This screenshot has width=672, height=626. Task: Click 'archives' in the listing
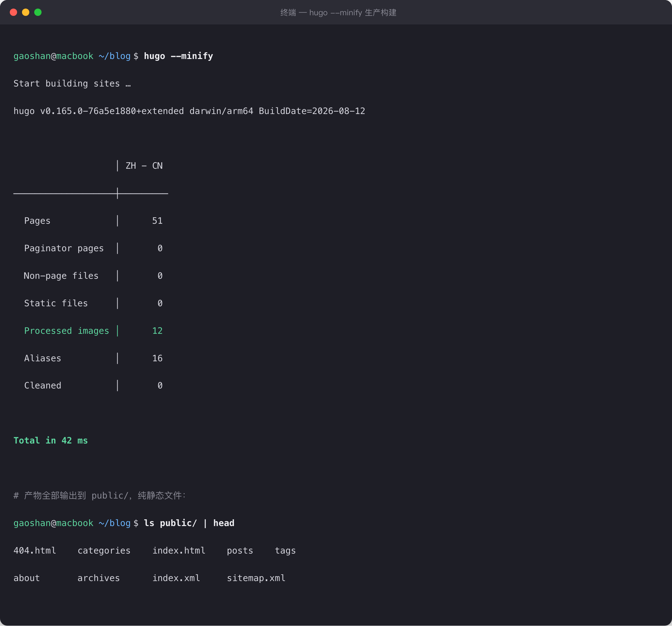point(99,578)
